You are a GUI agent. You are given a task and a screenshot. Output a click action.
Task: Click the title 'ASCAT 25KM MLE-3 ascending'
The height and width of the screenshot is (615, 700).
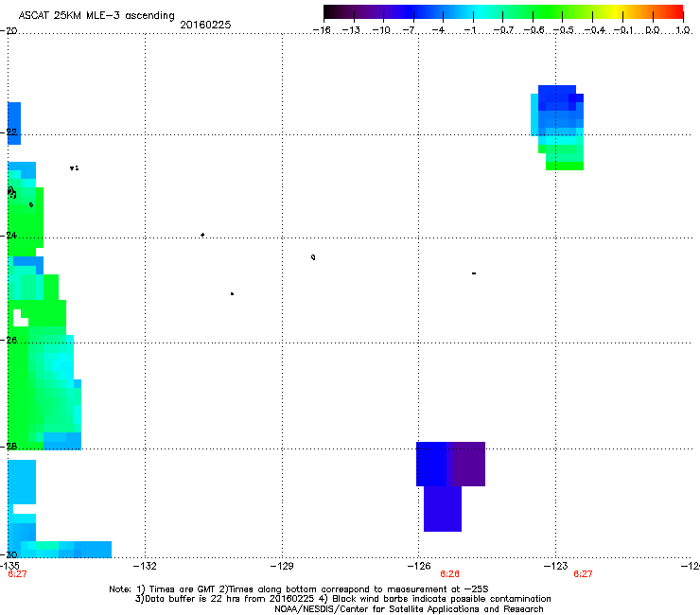pos(96,15)
